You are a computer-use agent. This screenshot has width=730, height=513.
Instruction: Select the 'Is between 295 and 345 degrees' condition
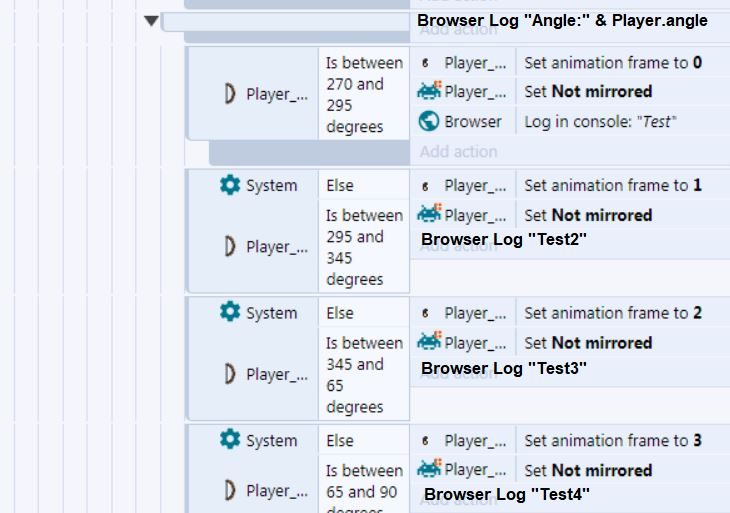pos(364,247)
